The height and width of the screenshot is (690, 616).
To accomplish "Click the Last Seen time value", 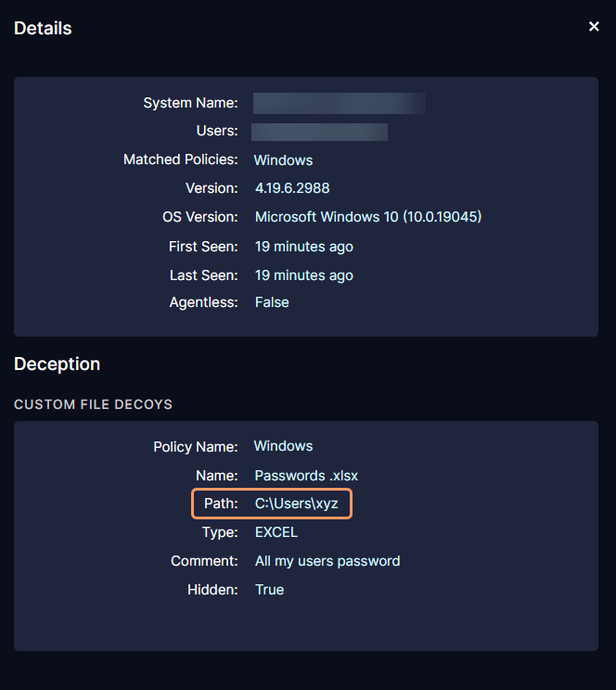I will tap(304, 275).
